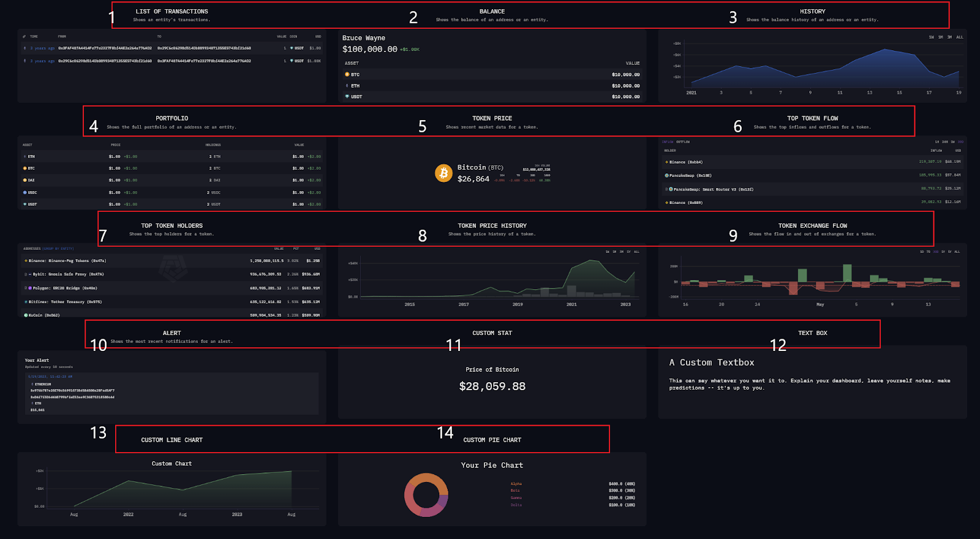
Task: Click Binance icon beside Binance-Peg Tokens holder
Action: 26,261
